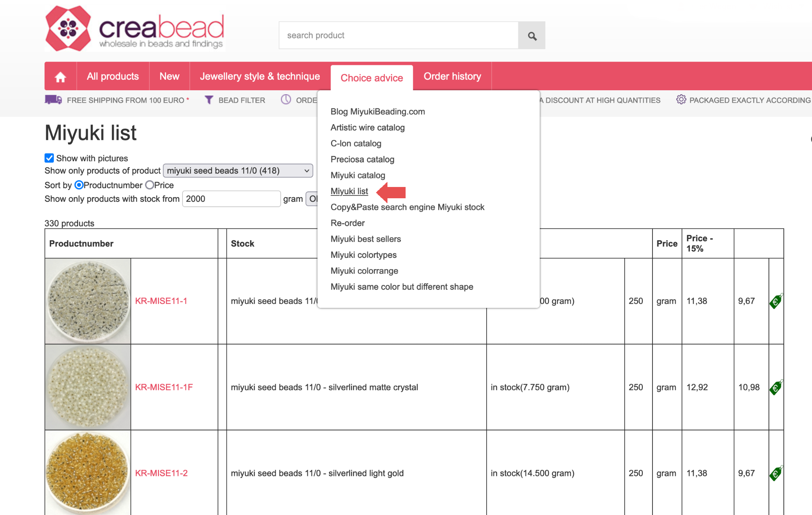Open the Order history tab
This screenshot has width=812, height=515.
(452, 76)
